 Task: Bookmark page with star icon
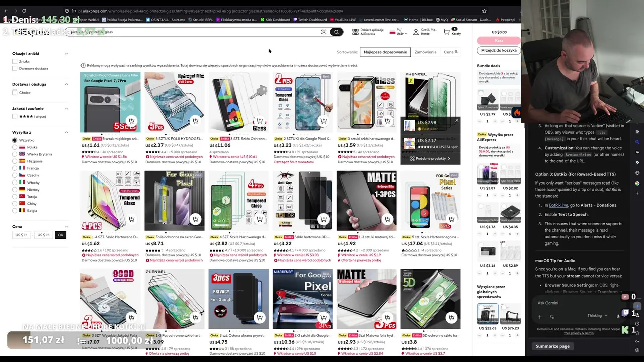[x=484, y=11]
